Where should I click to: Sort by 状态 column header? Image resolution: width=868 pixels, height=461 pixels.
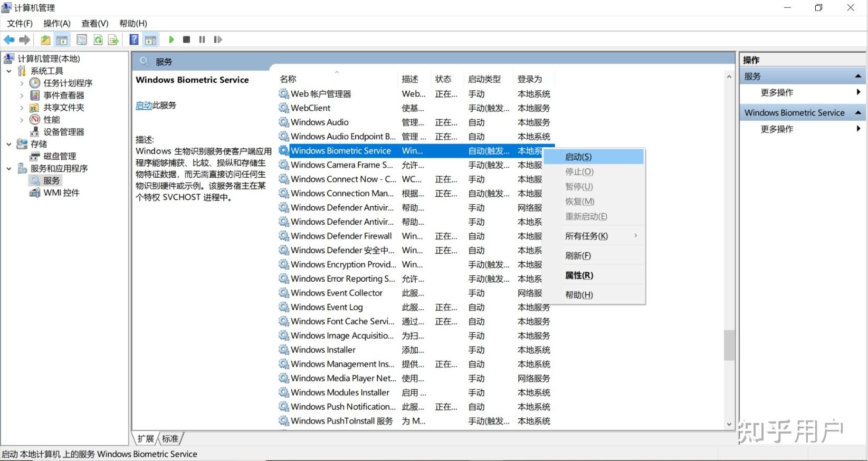pyautogui.click(x=447, y=79)
